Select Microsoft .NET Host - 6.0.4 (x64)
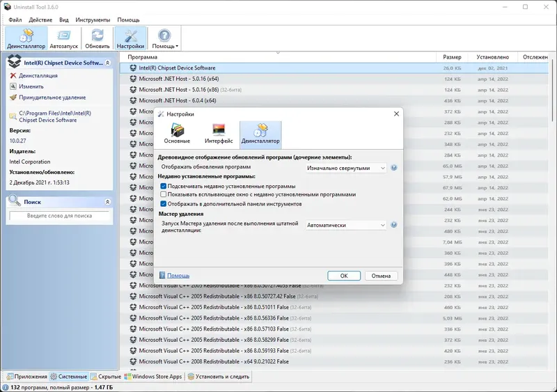557x392 pixels. click(334, 100)
